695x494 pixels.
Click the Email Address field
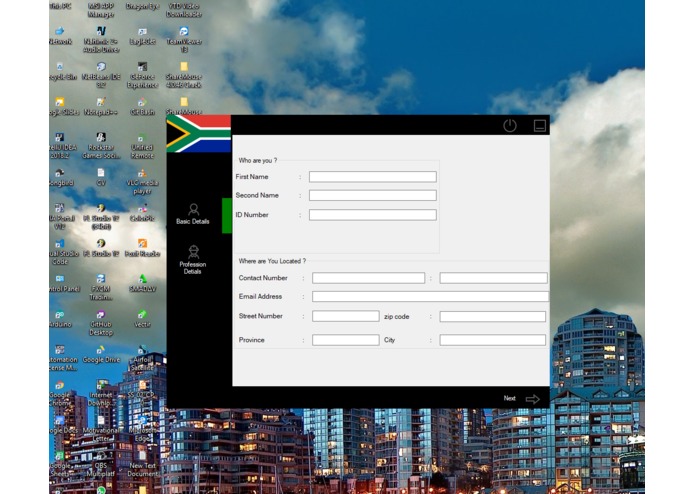click(430, 296)
